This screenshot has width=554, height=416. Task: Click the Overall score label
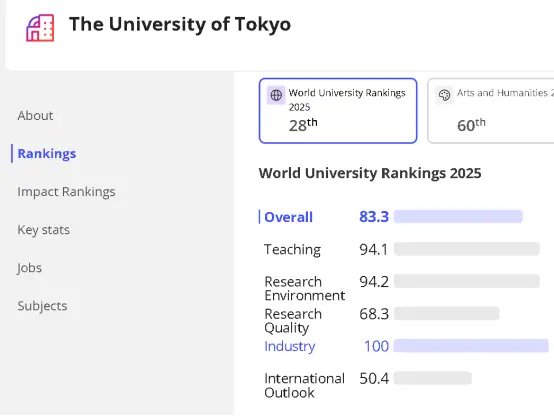pyautogui.click(x=288, y=217)
